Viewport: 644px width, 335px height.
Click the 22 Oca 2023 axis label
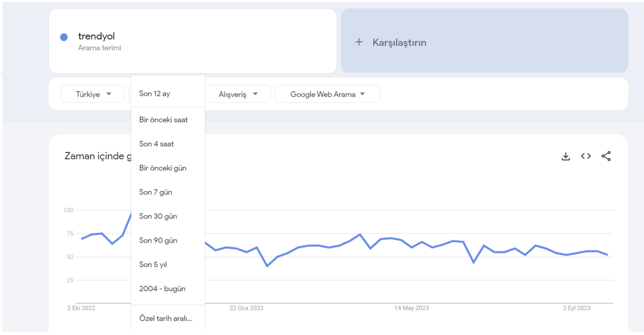click(x=246, y=308)
